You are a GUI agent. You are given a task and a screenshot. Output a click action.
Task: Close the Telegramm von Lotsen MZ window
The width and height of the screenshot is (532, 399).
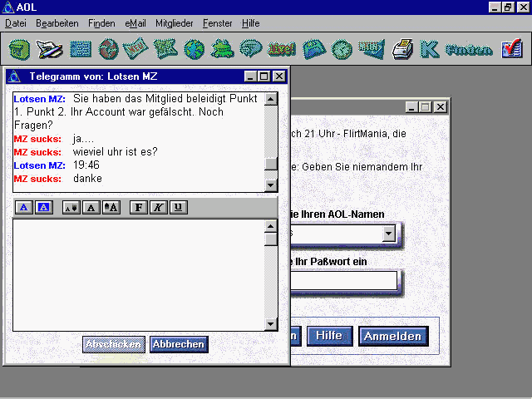point(279,76)
